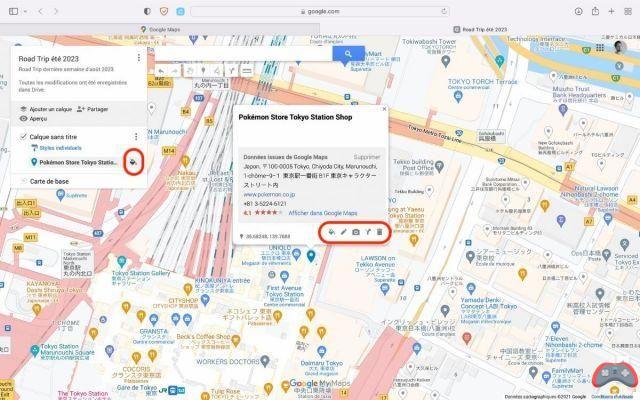Click the map title Road Trip été 2023
Image resolution: width=640 pixels, height=400 pixels.
[49, 59]
